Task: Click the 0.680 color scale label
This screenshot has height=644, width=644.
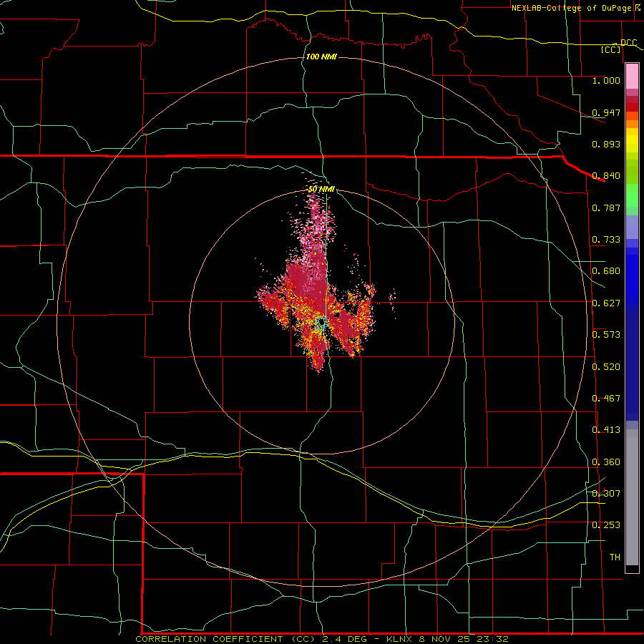Action: coord(606,271)
